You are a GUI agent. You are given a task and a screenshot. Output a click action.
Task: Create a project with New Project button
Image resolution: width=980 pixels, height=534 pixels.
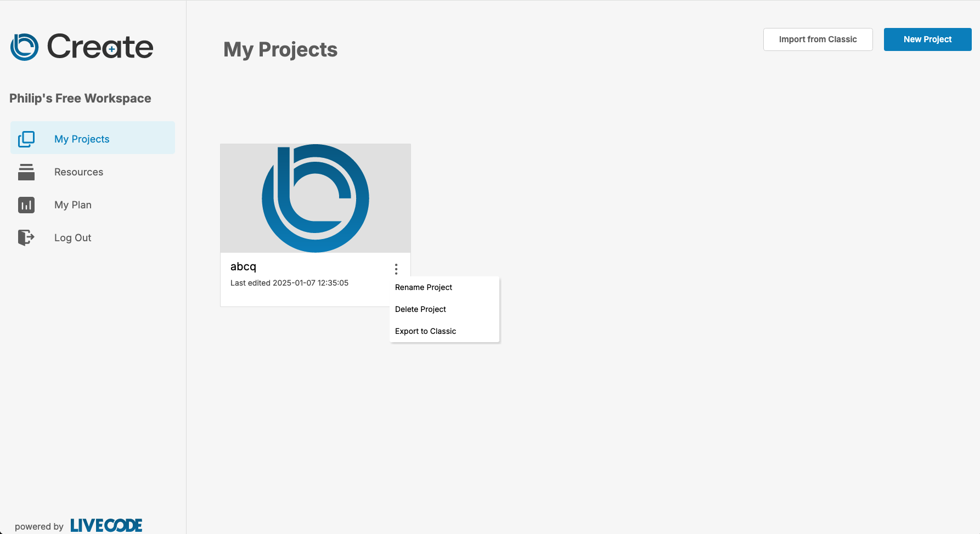pos(927,39)
